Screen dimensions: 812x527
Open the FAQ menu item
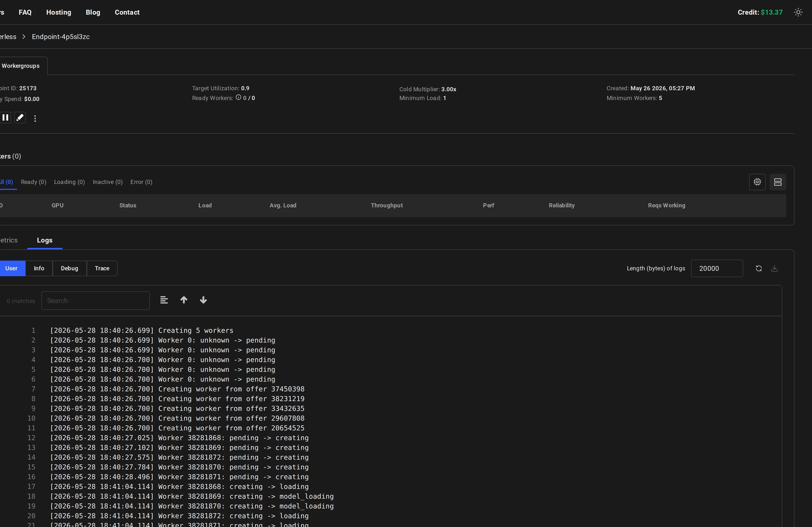click(25, 12)
